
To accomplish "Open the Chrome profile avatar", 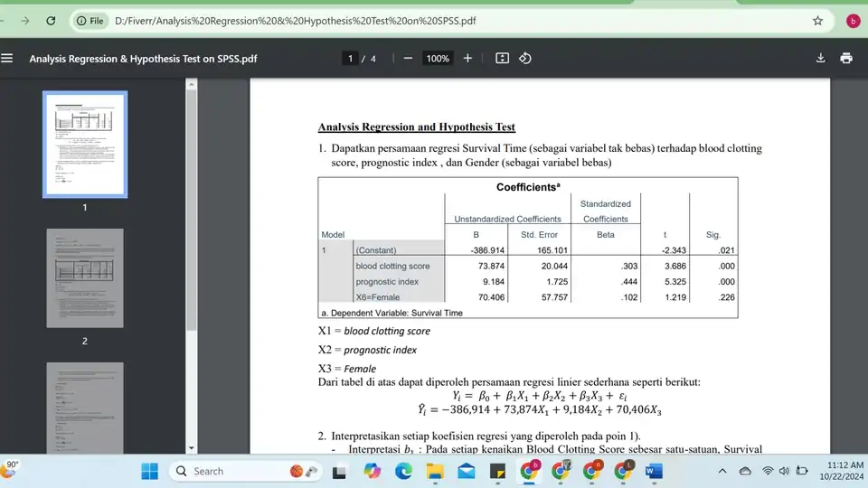I will click(853, 21).
